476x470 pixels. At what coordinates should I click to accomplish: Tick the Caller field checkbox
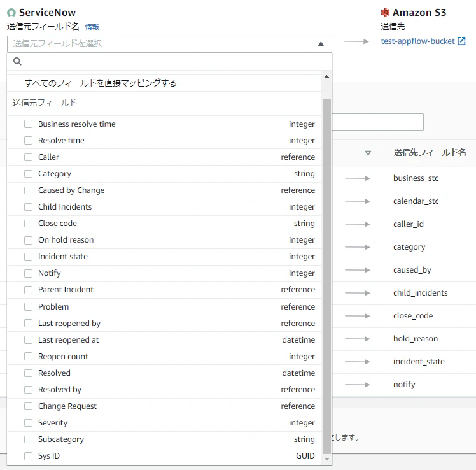(28, 157)
